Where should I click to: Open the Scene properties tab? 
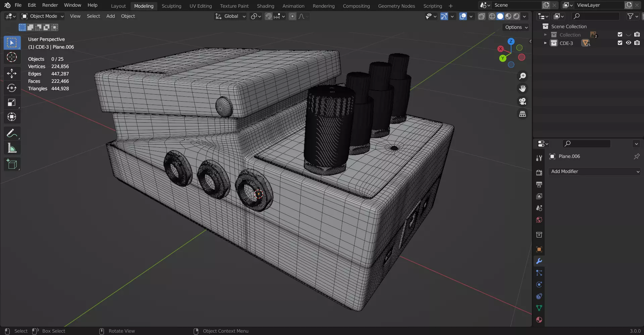[x=539, y=208]
